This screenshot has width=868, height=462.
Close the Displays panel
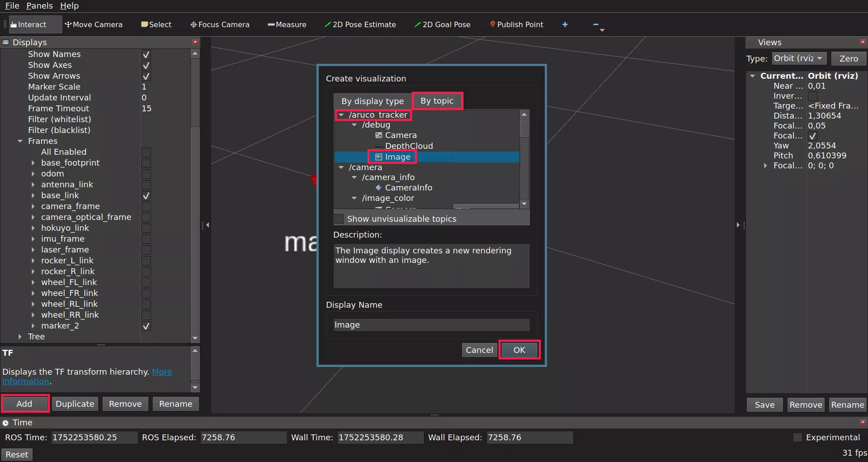point(195,42)
